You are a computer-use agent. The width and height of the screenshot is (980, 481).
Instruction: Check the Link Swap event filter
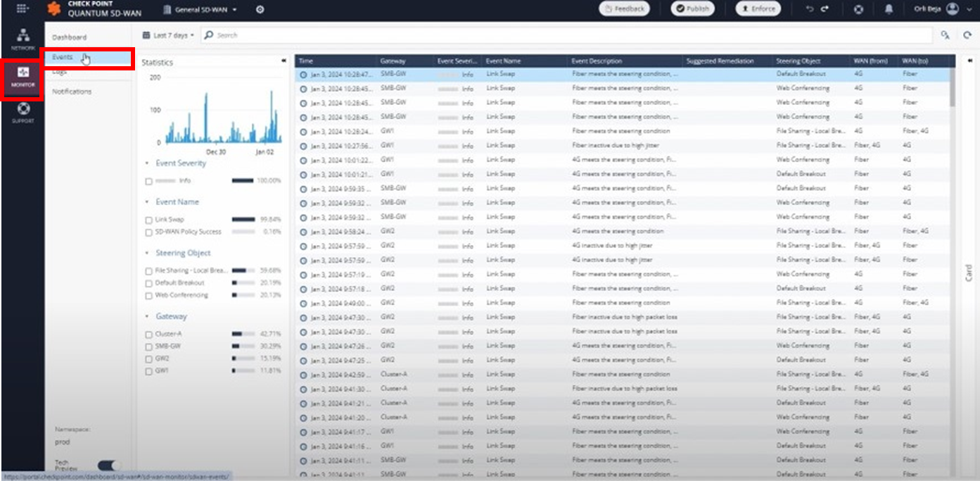[x=148, y=220]
